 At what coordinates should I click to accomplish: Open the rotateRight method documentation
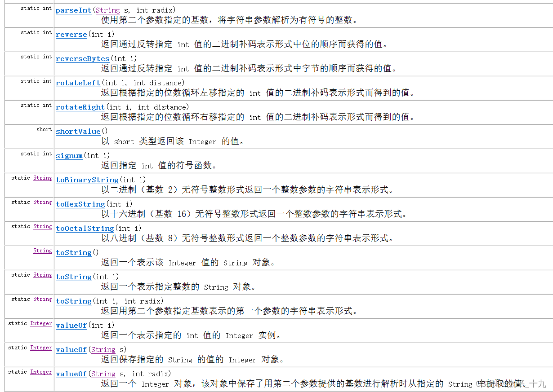(80, 107)
